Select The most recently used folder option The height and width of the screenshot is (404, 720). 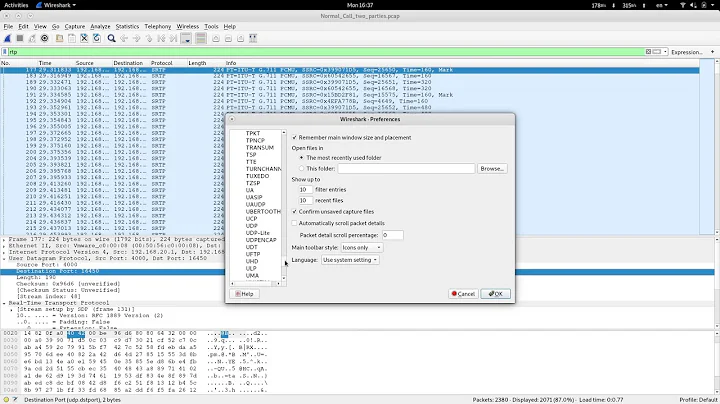pos(302,157)
